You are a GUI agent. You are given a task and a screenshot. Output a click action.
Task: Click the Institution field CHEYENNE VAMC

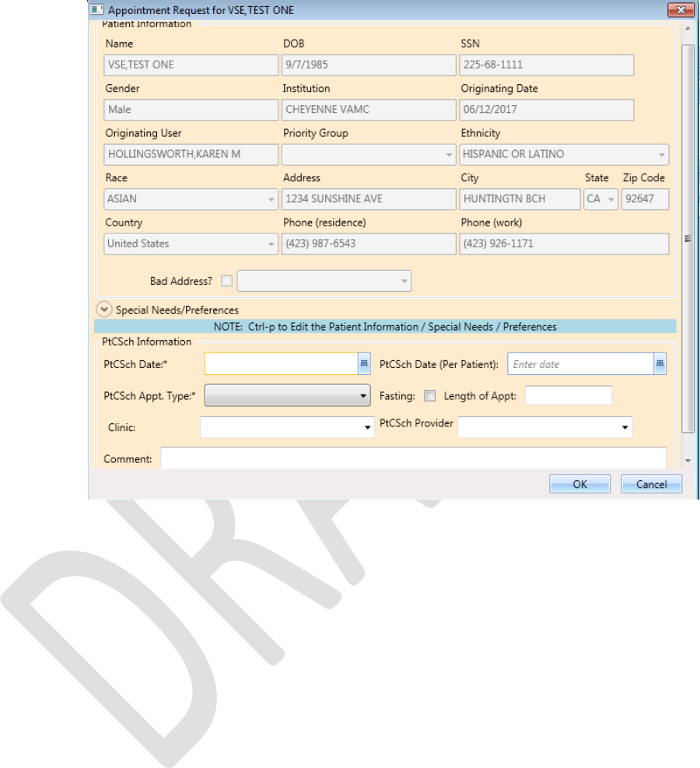tap(369, 110)
